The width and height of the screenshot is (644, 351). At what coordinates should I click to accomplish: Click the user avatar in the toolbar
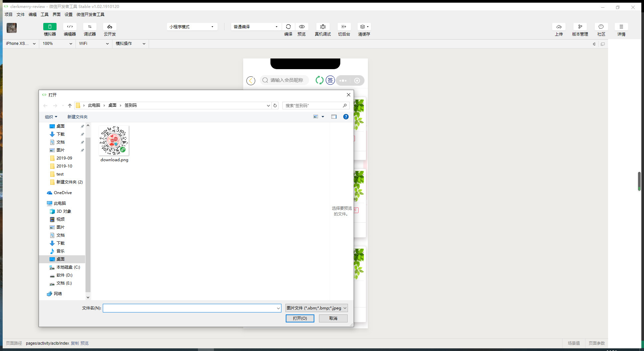tap(12, 28)
